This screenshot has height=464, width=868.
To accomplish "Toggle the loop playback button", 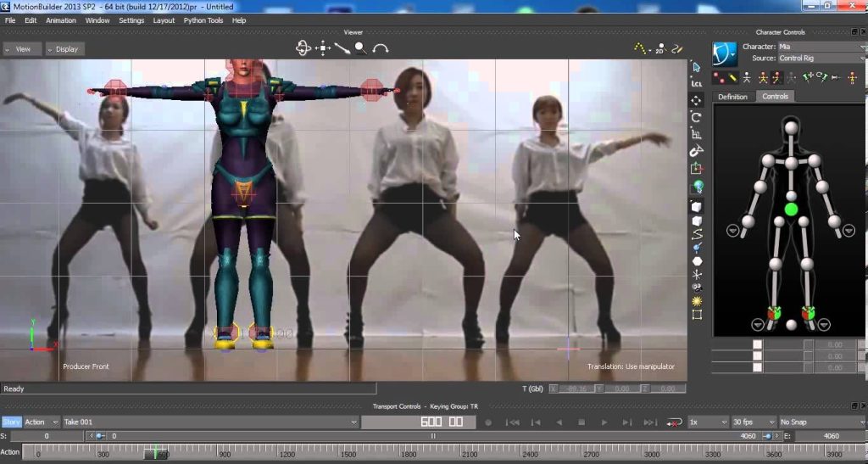I will click(x=674, y=422).
